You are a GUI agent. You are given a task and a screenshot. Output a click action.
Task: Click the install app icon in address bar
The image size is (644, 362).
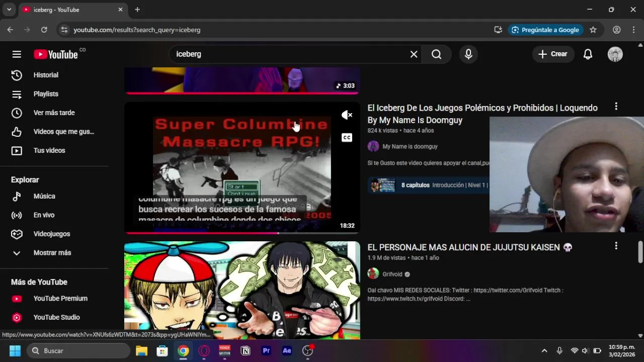coord(498,30)
